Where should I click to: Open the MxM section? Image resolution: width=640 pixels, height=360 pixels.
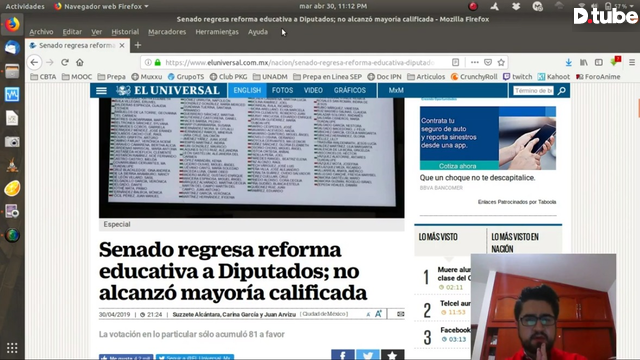click(x=396, y=91)
